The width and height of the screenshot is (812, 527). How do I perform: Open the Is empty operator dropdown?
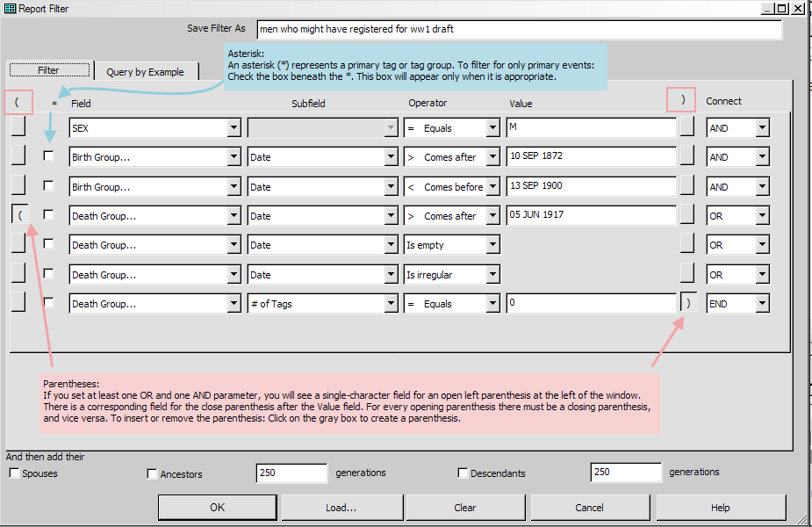point(492,244)
